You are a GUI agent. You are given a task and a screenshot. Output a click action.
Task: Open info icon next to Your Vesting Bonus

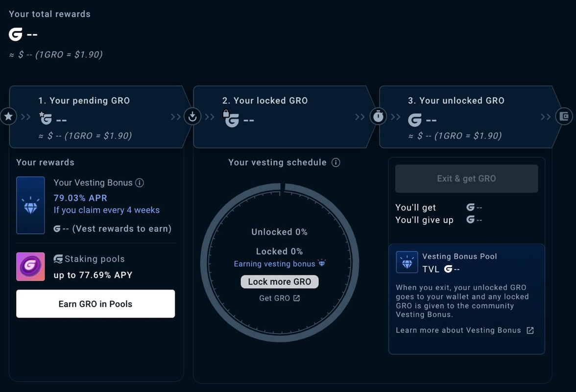140,183
